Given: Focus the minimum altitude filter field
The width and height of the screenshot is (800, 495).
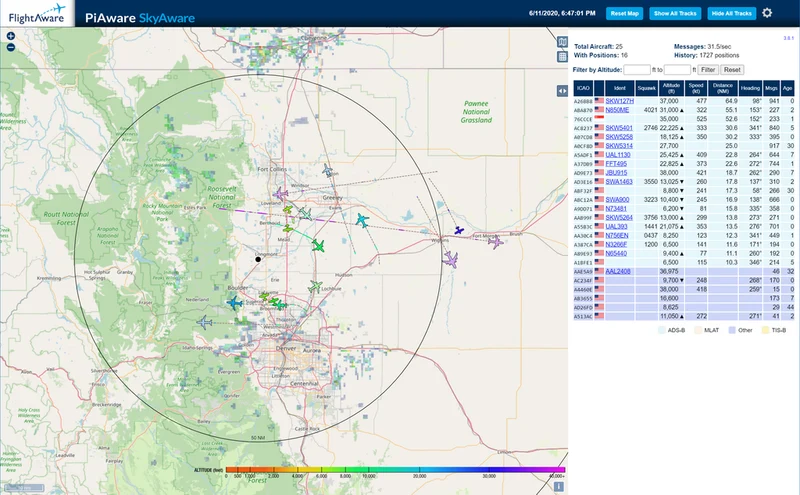Looking at the screenshot, I should [637, 69].
